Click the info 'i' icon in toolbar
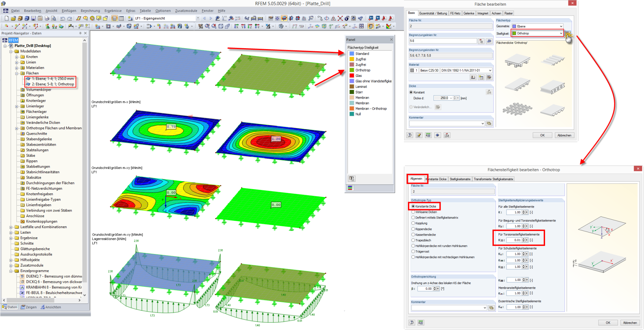This screenshot has width=644, height=330. pyautogui.click(x=346, y=18)
